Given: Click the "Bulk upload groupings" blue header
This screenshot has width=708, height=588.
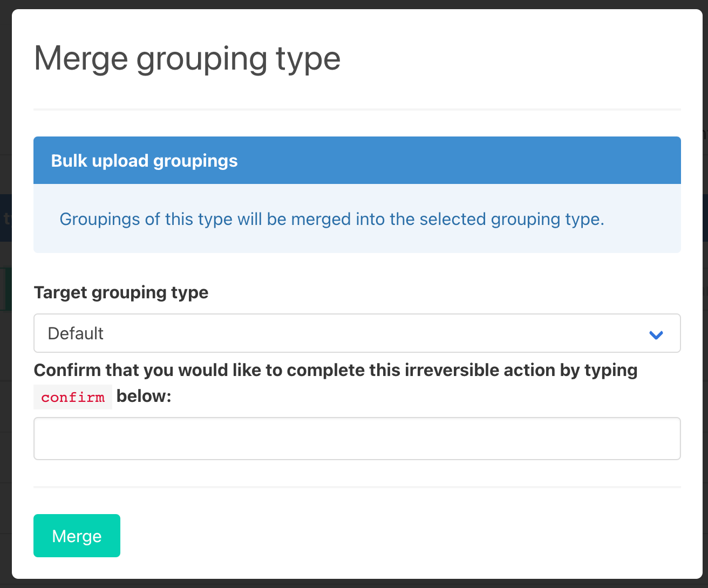Looking at the screenshot, I should coord(144,161).
